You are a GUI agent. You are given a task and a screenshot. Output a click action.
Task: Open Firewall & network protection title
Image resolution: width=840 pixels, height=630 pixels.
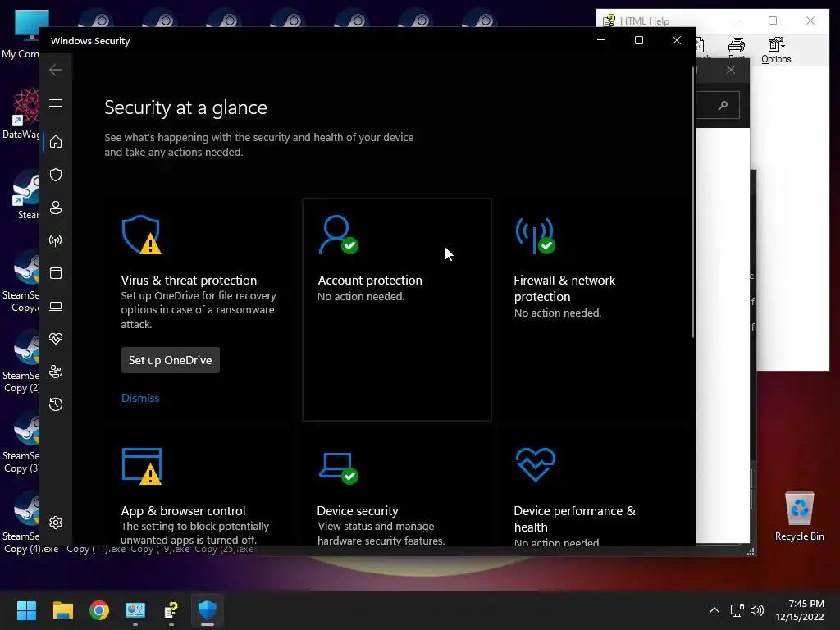(x=564, y=288)
